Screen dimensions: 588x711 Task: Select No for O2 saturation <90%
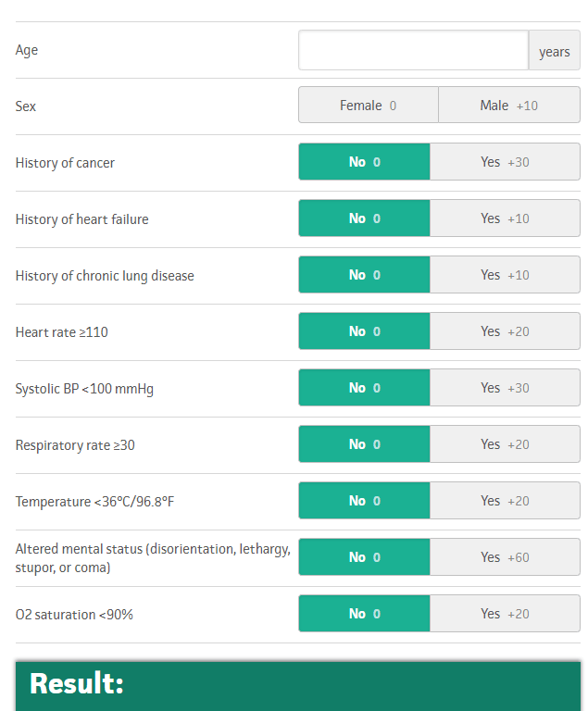[364, 614]
